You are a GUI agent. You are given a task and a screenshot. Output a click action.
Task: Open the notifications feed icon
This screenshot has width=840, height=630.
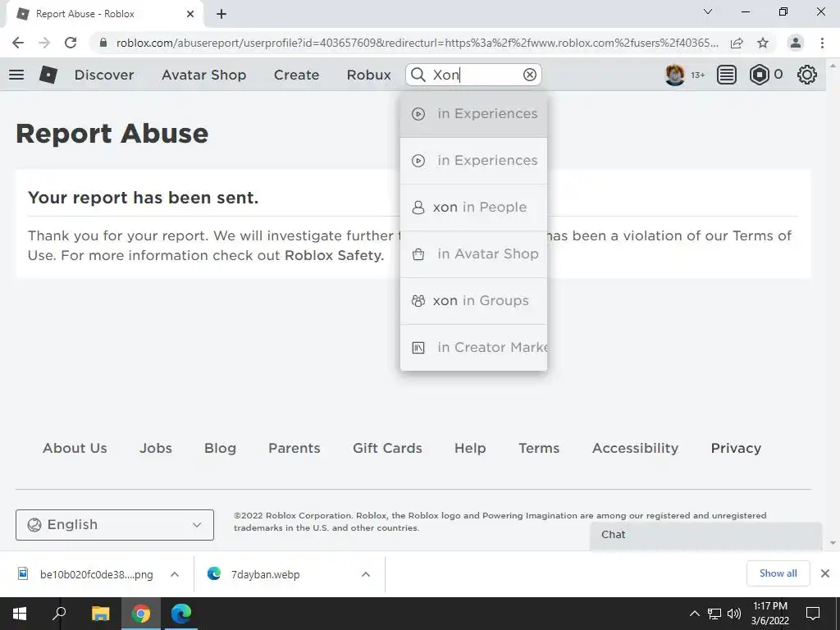pyautogui.click(x=727, y=75)
